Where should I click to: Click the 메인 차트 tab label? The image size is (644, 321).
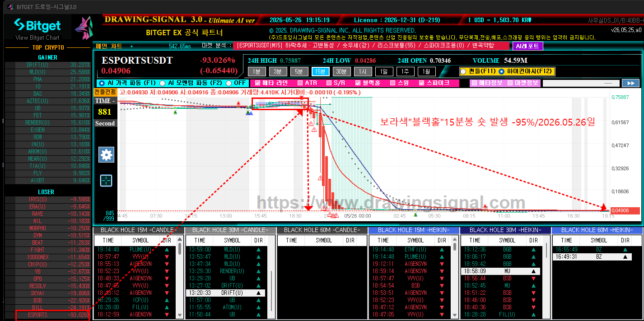click(109, 46)
